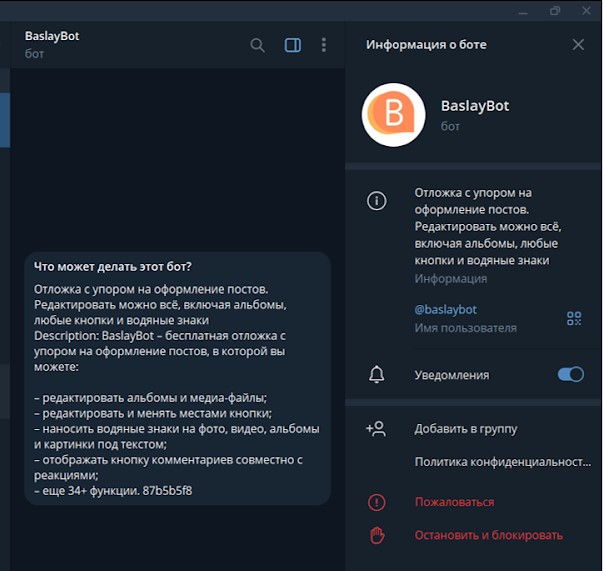Screen dimensions: 605x571
Task: Select "Добавить в группу" option
Action: (x=466, y=429)
